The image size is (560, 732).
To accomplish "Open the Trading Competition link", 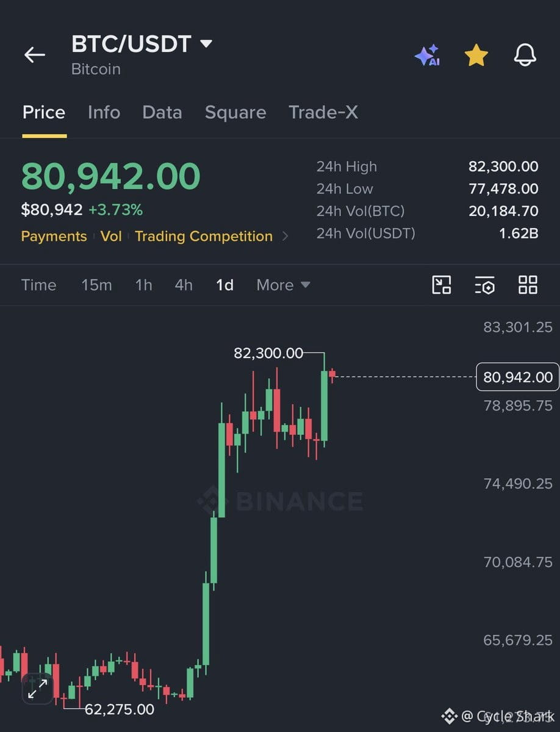I will point(204,236).
